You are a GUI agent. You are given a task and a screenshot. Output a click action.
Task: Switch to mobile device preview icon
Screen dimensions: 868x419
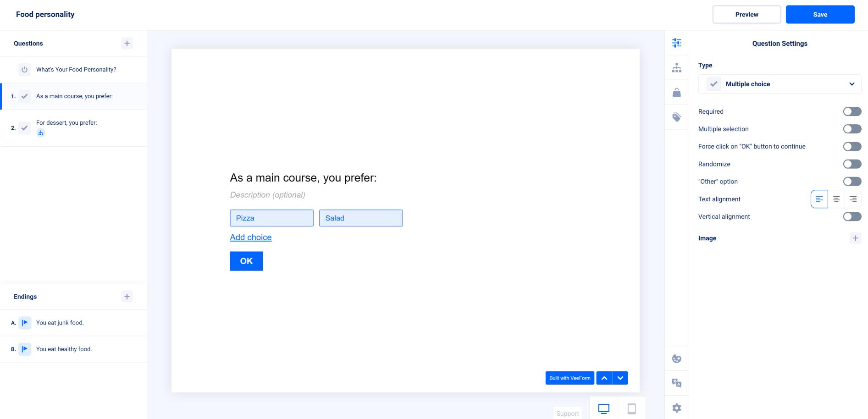click(631, 408)
